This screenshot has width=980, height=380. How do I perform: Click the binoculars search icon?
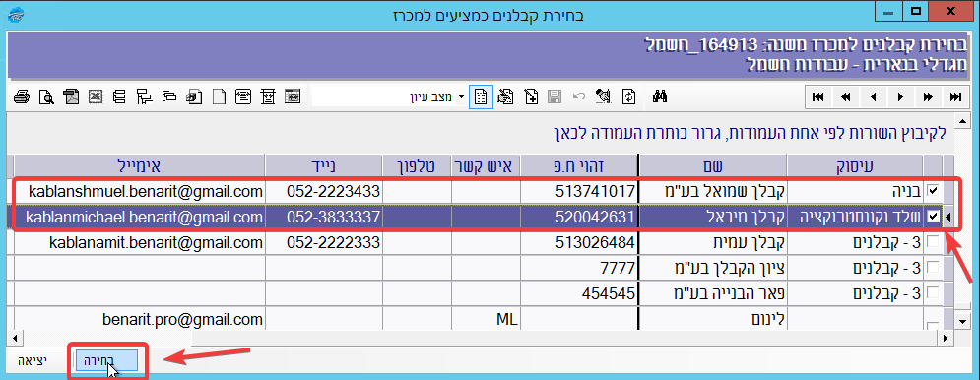pos(661,96)
